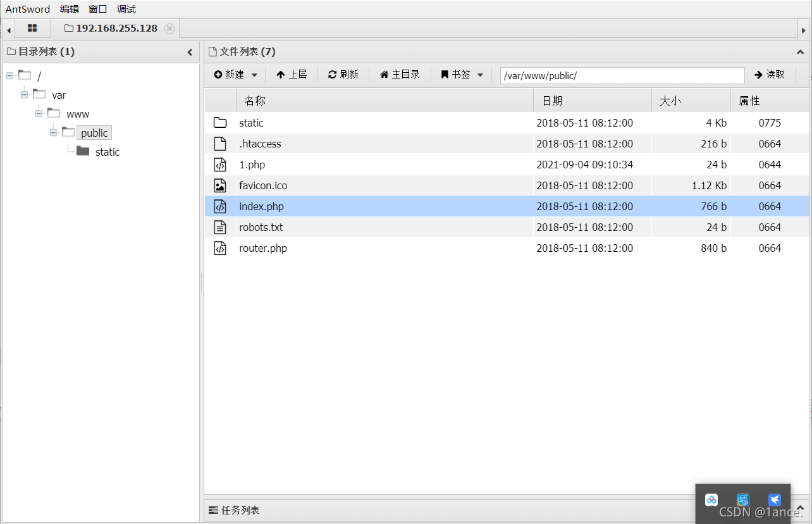Select the www folder in tree
The height and width of the screenshot is (524, 812).
78,114
